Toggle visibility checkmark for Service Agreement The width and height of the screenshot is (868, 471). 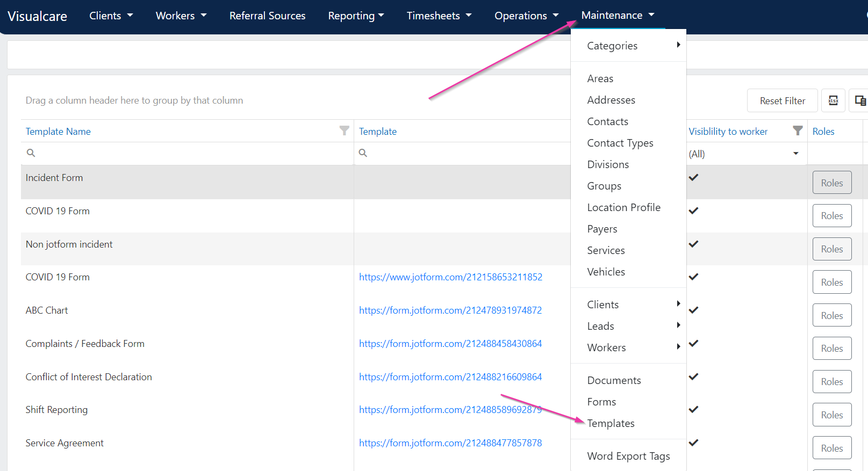(694, 443)
